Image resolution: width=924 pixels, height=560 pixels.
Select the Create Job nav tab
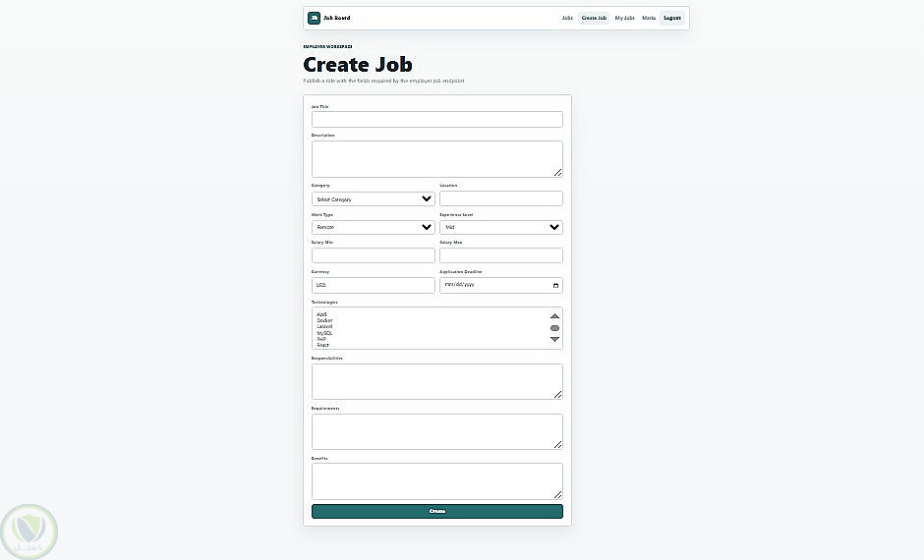[594, 19]
